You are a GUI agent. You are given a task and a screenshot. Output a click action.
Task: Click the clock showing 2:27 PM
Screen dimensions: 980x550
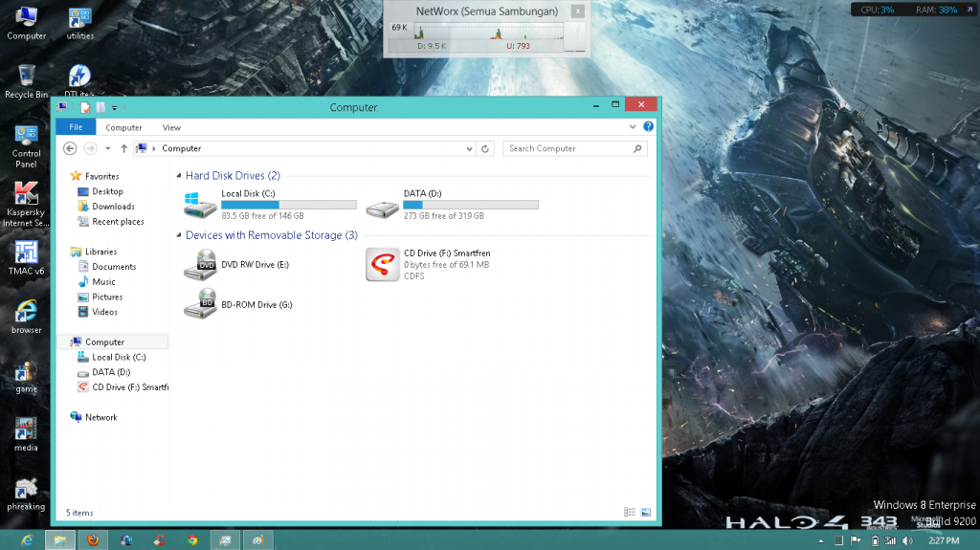point(944,540)
